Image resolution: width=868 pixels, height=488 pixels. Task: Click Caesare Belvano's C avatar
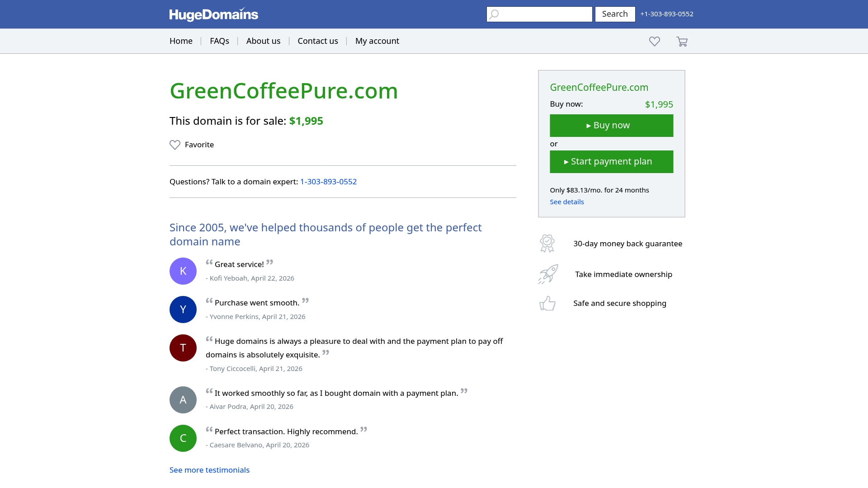point(183,438)
